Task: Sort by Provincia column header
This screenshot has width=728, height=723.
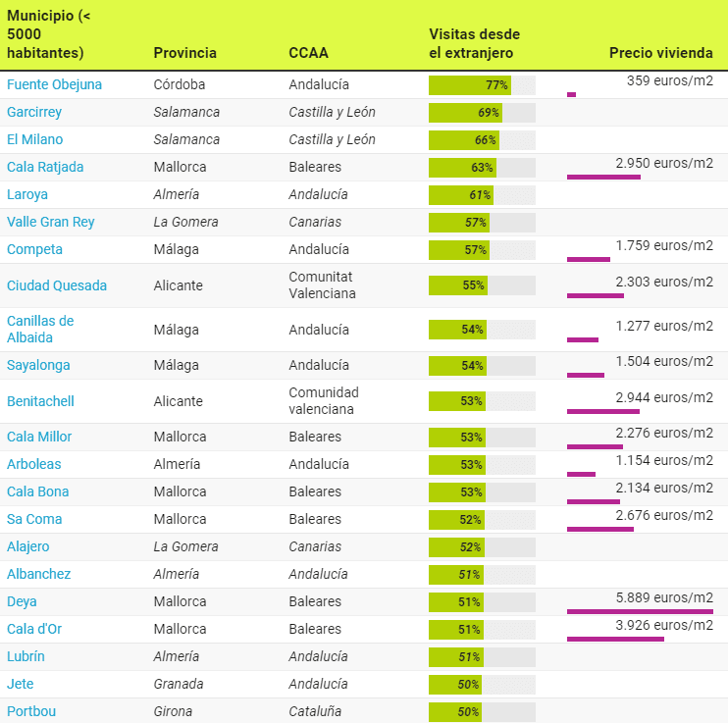Action: (x=184, y=53)
